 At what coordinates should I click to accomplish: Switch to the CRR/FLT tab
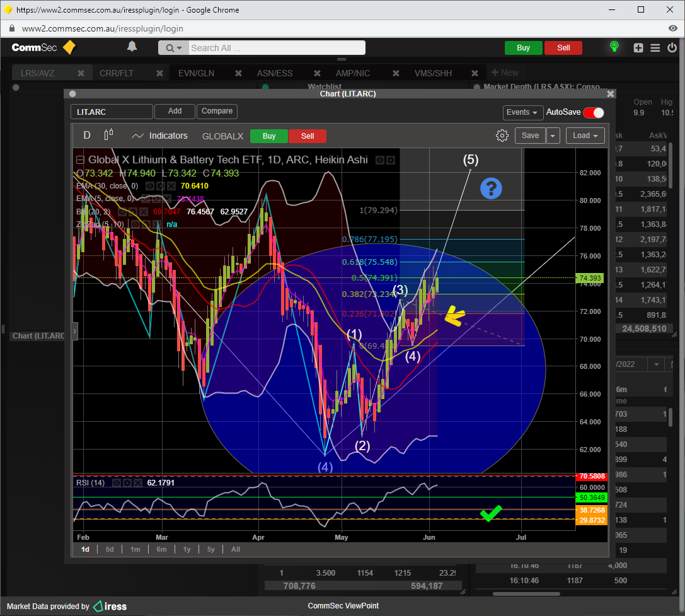(117, 73)
